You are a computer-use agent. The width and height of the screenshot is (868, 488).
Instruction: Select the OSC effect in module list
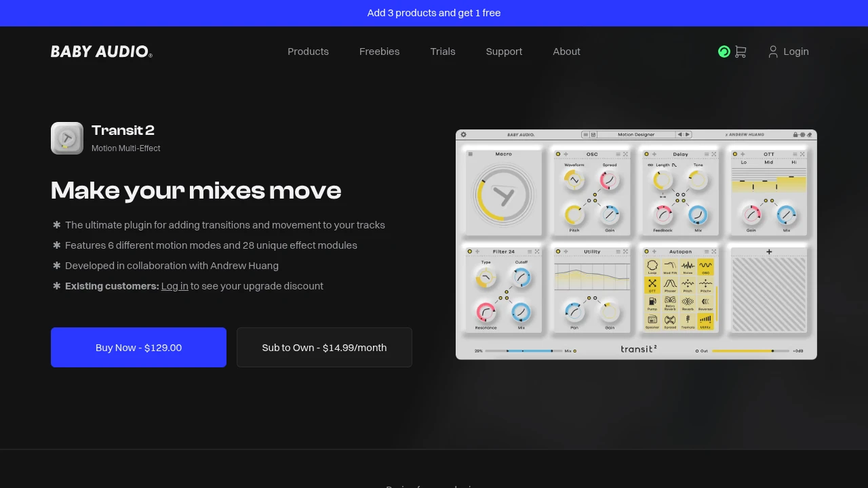tap(705, 267)
